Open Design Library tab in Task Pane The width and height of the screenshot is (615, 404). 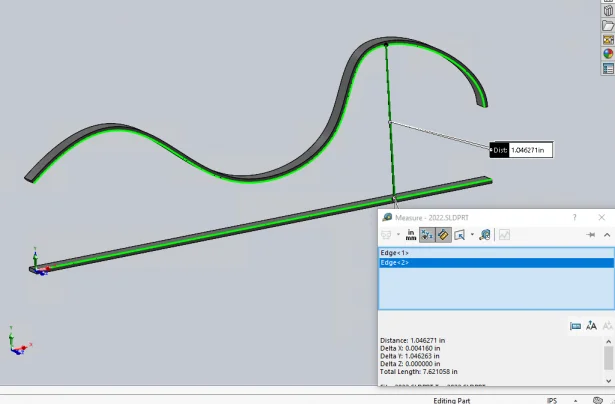tap(608, 11)
